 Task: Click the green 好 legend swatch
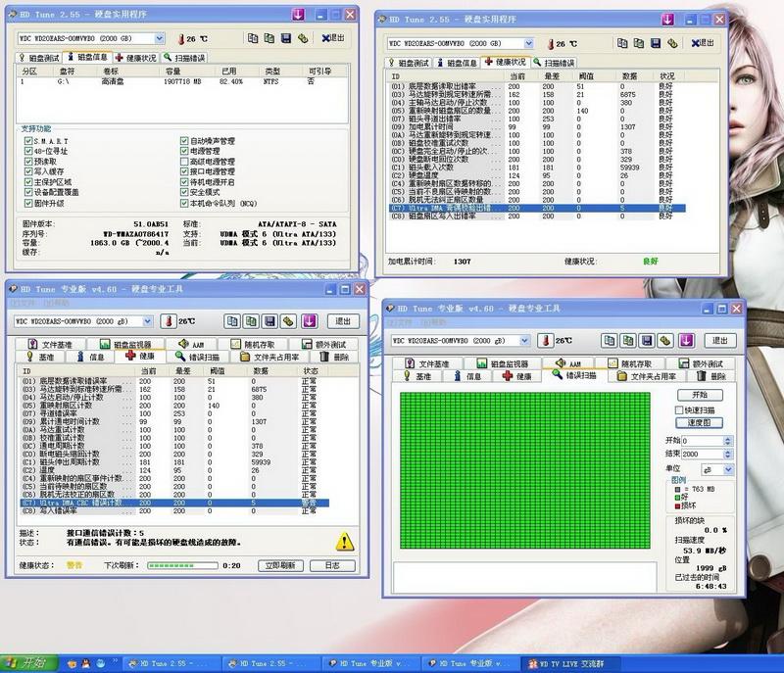[x=677, y=498]
